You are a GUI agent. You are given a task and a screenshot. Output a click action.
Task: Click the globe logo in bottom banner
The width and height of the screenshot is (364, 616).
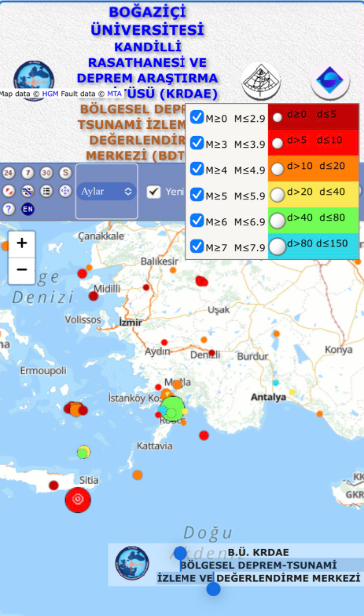click(132, 563)
